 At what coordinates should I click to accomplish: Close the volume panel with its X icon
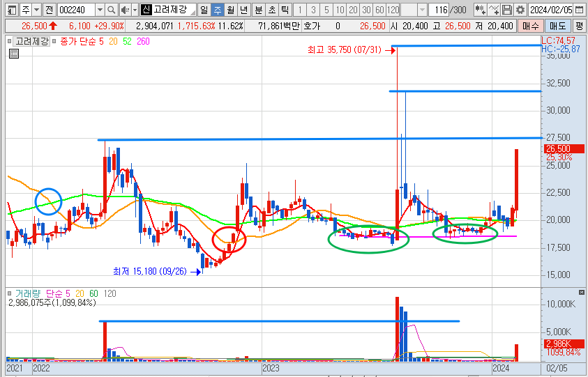point(581,292)
